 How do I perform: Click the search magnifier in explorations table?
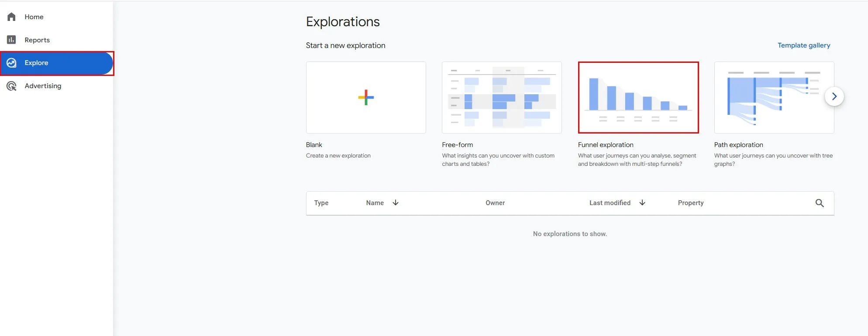(x=820, y=203)
